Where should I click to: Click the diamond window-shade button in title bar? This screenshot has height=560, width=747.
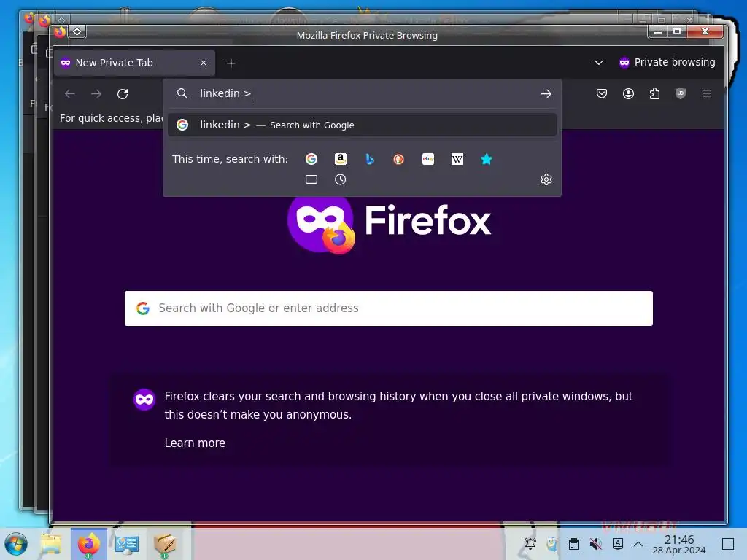[77, 32]
